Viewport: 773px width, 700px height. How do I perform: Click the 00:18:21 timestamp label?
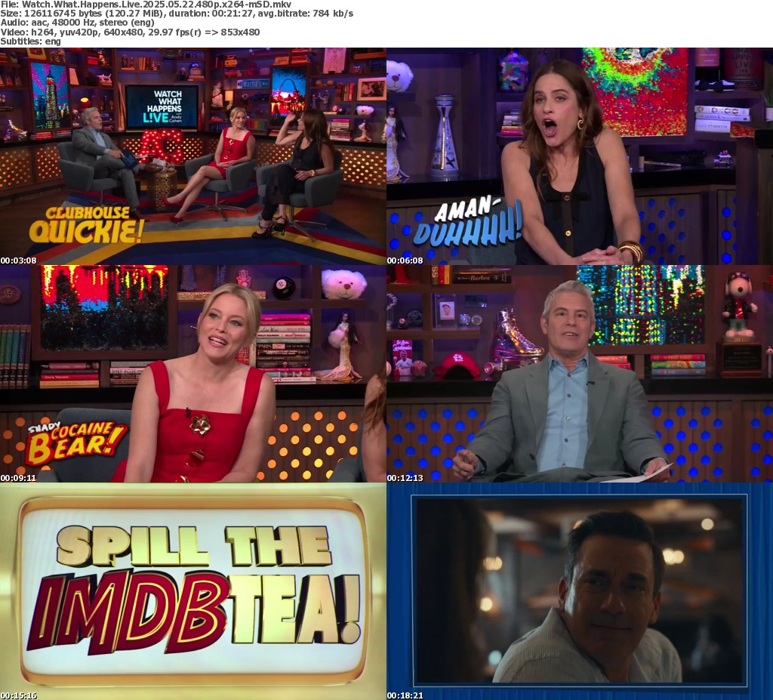[405, 695]
